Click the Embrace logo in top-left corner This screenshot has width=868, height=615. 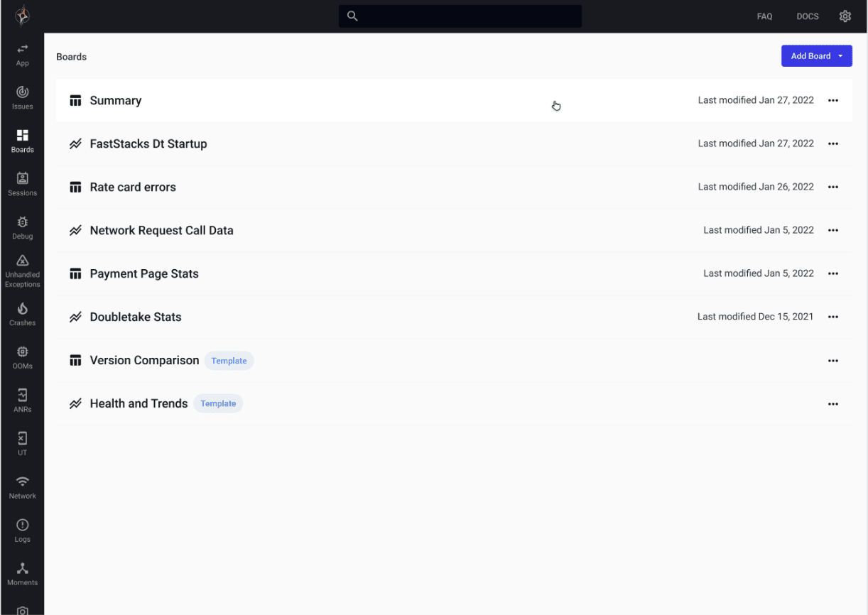(x=23, y=16)
